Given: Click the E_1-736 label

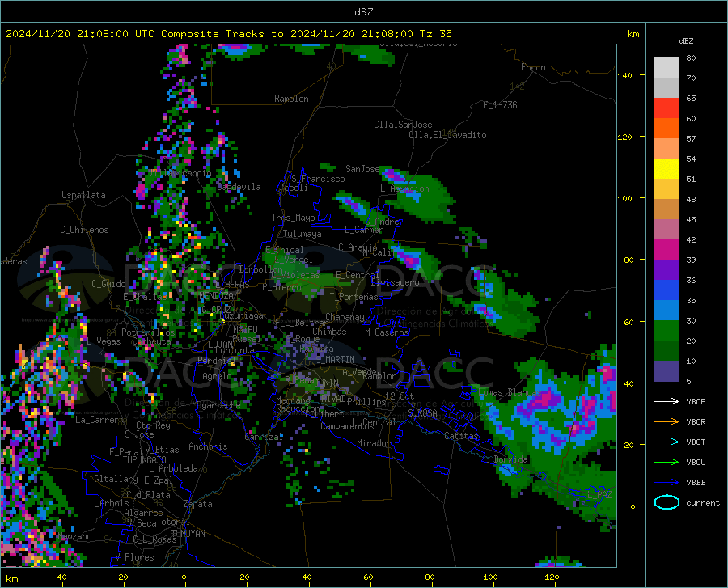Looking at the screenshot, I should tap(500, 105).
